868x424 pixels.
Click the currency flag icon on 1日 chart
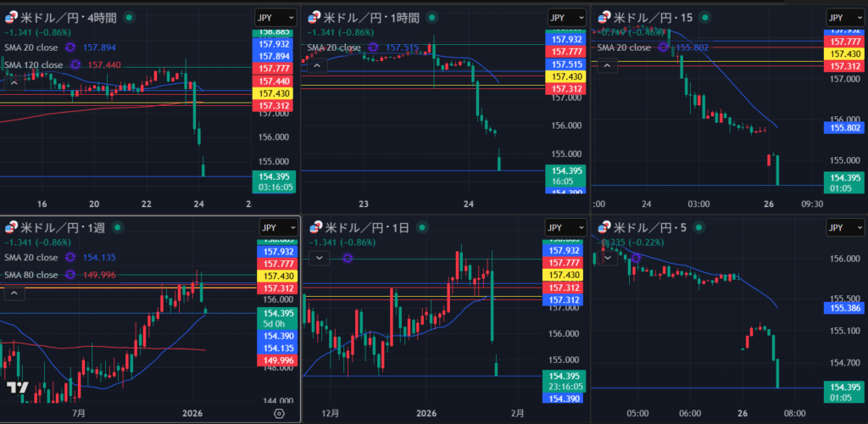[314, 228]
